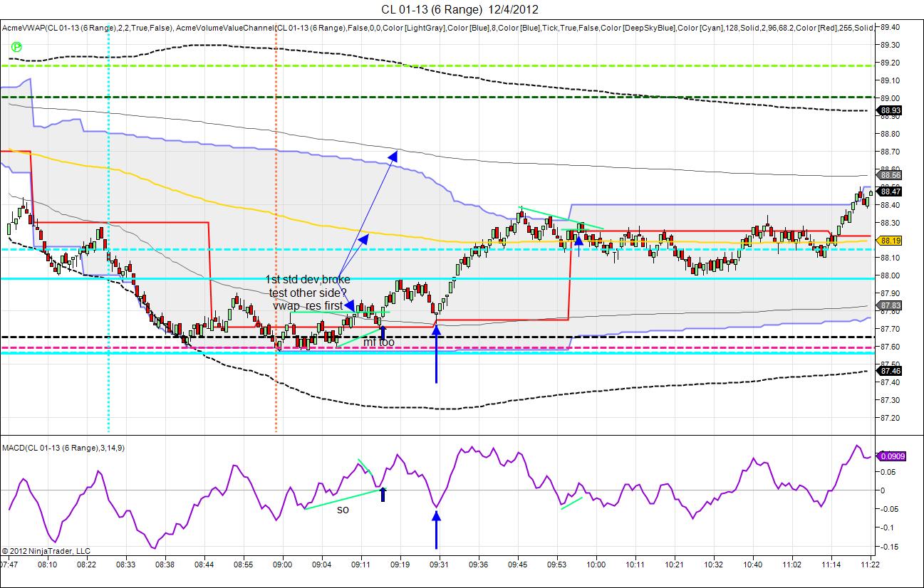Screen dimensions: 924x588
Task: Click the 11:22 time axis label
Action: pos(870,565)
